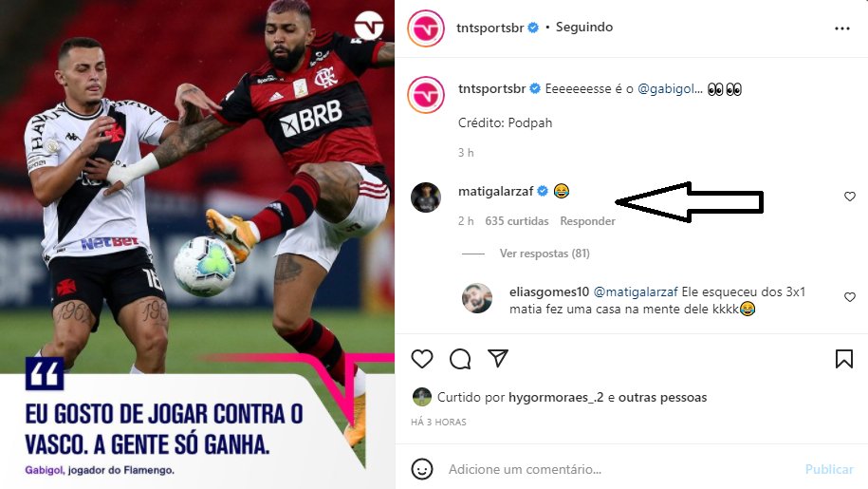Click the post photo of Gabigol
Viewport: 868px width, 489px height.
(197, 244)
